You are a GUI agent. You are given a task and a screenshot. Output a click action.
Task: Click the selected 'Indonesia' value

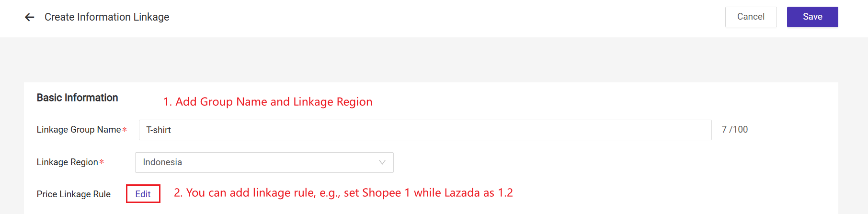tap(162, 162)
